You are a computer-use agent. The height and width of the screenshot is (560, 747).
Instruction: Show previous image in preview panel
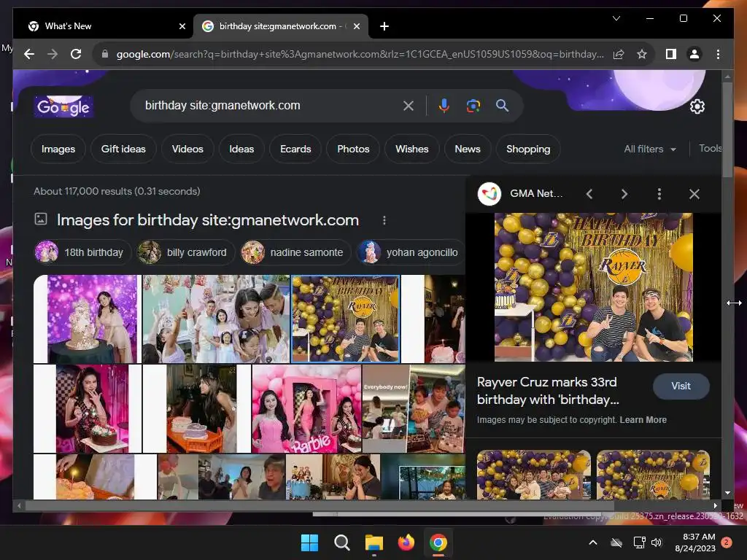point(589,194)
